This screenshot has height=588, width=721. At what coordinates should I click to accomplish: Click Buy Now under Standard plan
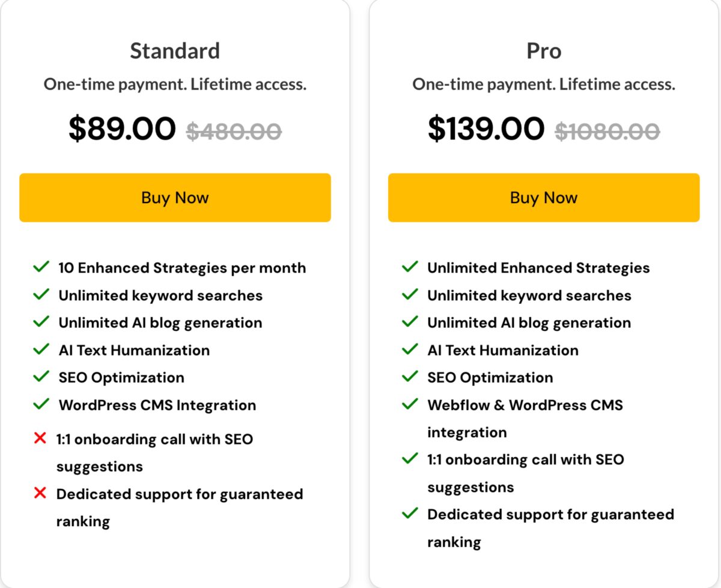175,198
